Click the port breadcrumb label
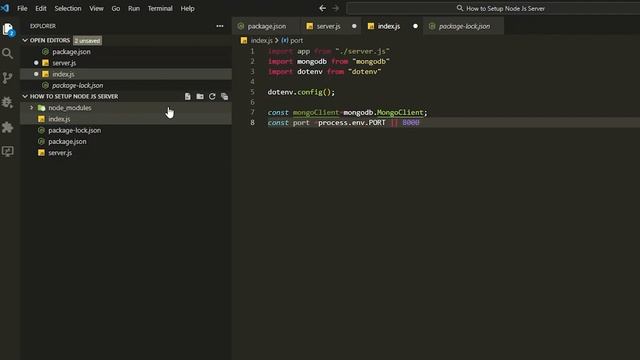This screenshot has width=640, height=360. tap(296, 40)
